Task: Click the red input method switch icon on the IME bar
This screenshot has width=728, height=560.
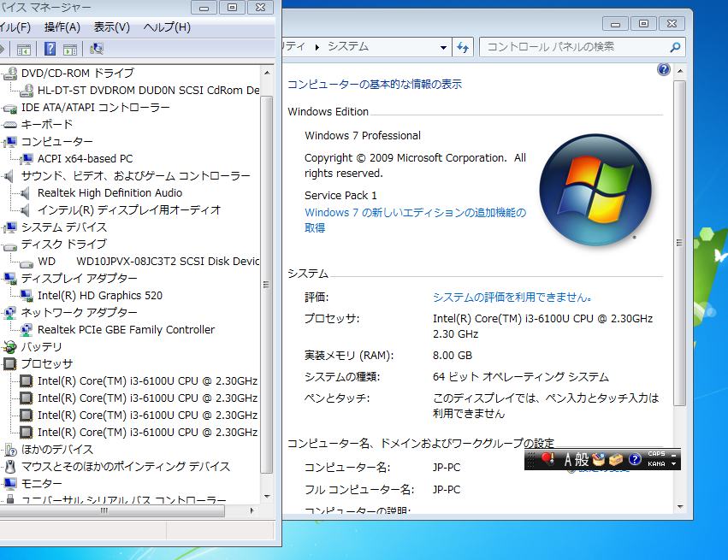Action: pos(547,459)
